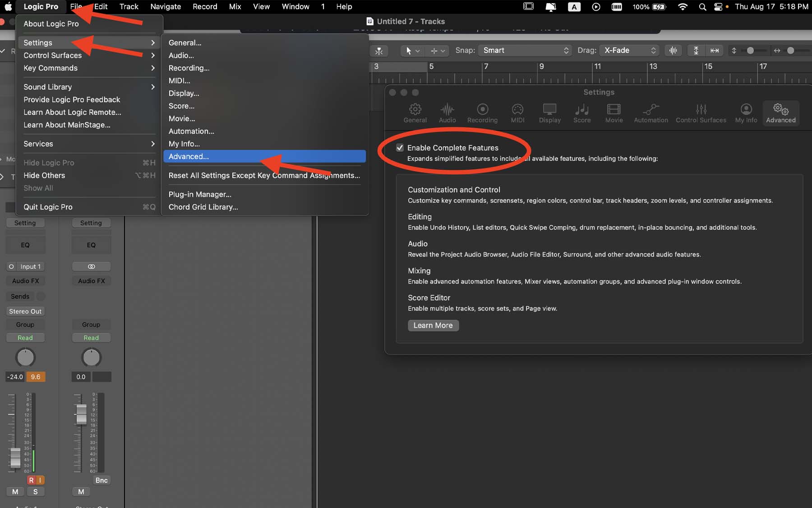Mute the Audio 1 channel strip
Image resolution: width=812 pixels, height=508 pixels.
[x=15, y=492]
